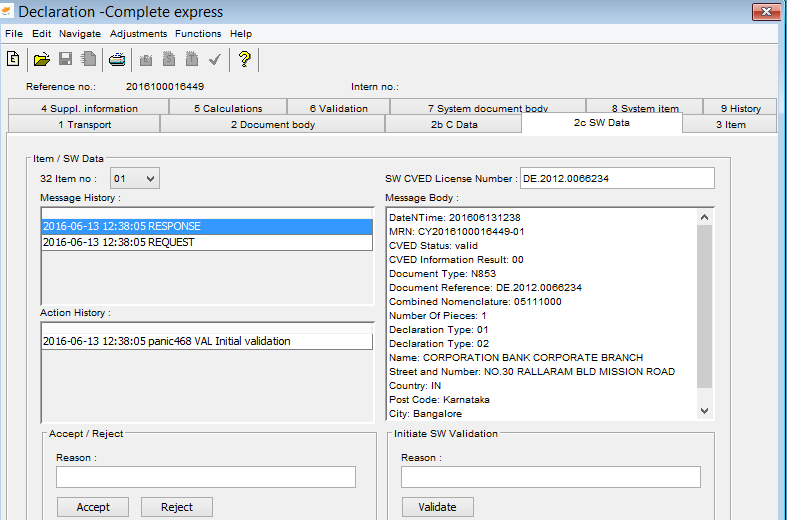Click reference number 2016100016449
This screenshot has height=520, width=787.
[x=165, y=86]
